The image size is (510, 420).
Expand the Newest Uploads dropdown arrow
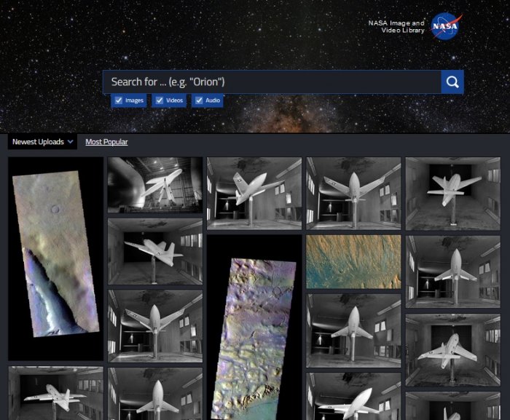pos(70,142)
